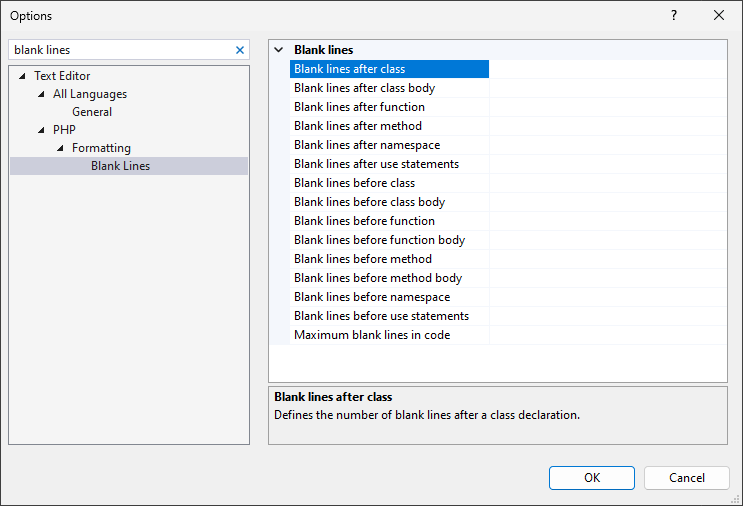Open the General settings page
This screenshot has width=743, height=506.
click(92, 112)
